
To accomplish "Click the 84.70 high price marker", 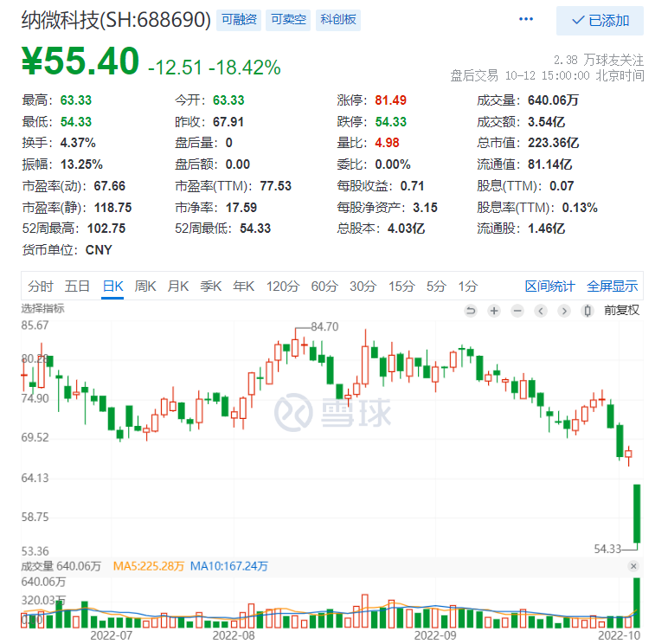I will pyautogui.click(x=324, y=327).
